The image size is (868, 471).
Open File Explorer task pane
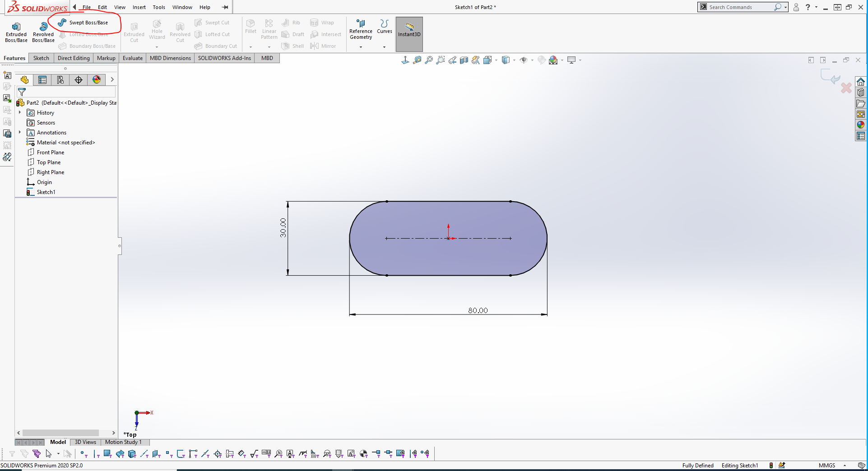(861, 103)
